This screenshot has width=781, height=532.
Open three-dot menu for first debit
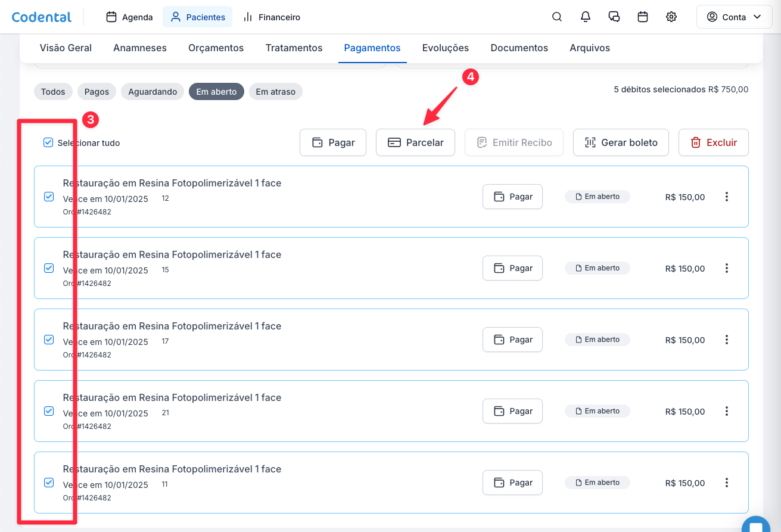tap(726, 197)
